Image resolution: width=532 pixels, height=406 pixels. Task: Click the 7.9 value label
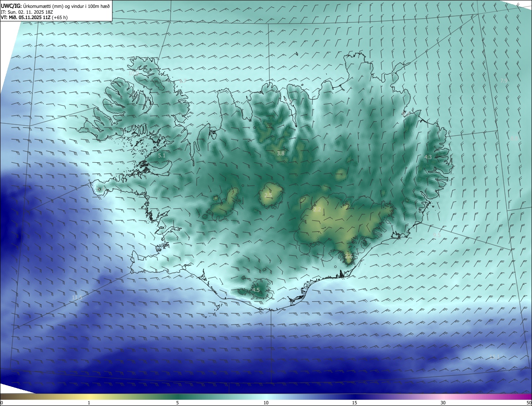coord(504,81)
